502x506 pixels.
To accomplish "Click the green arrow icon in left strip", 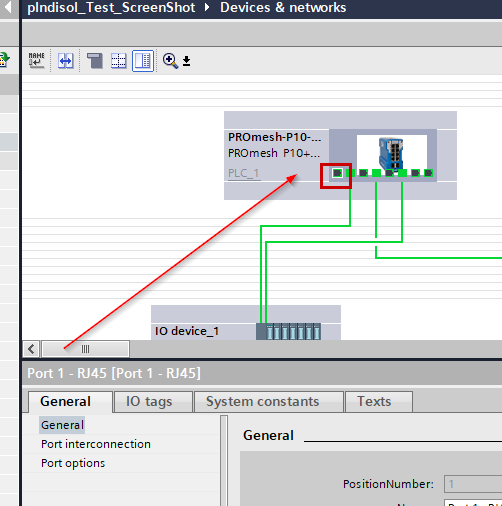I will click(x=4, y=60).
